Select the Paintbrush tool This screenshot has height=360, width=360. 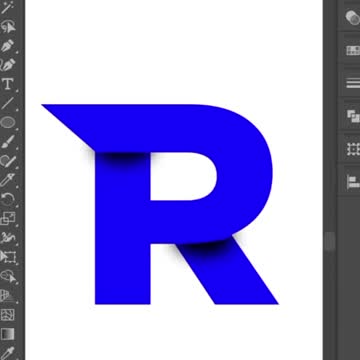tap(7, 141)
